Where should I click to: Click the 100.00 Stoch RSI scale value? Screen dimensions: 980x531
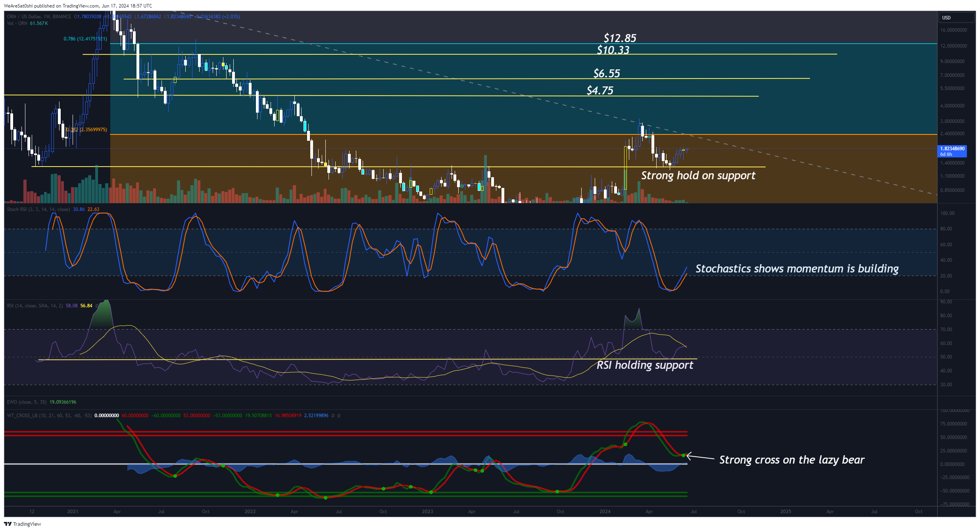click(947, 213)
